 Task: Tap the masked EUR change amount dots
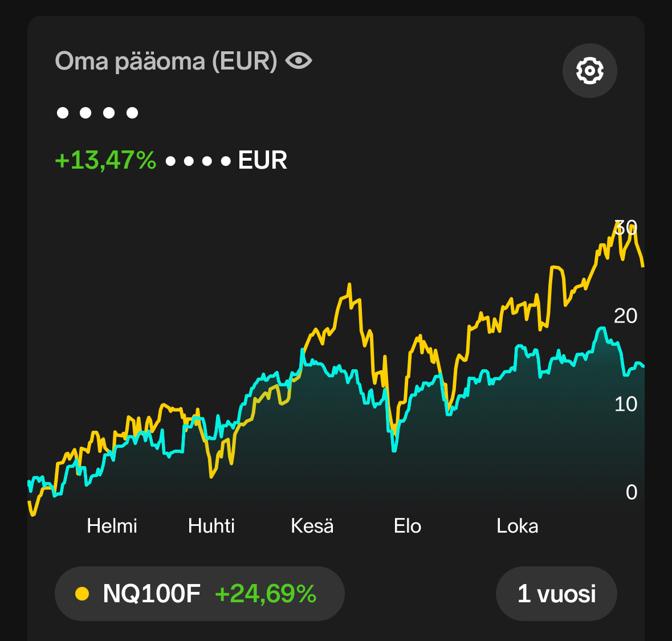coord(198,161)
